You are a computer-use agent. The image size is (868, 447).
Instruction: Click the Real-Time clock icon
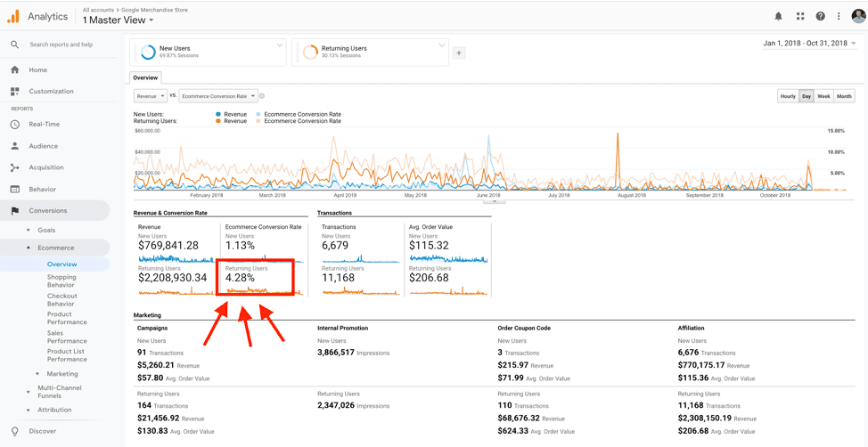15,125
